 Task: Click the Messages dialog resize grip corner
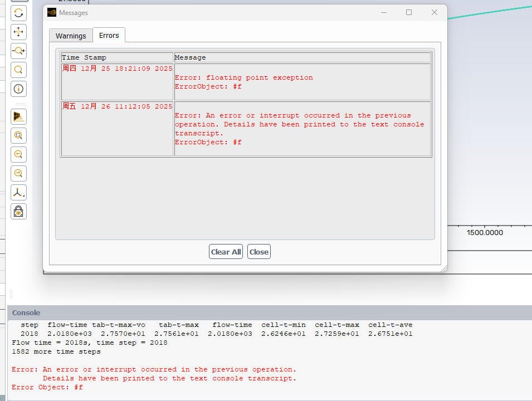click(x=444, y=268)
